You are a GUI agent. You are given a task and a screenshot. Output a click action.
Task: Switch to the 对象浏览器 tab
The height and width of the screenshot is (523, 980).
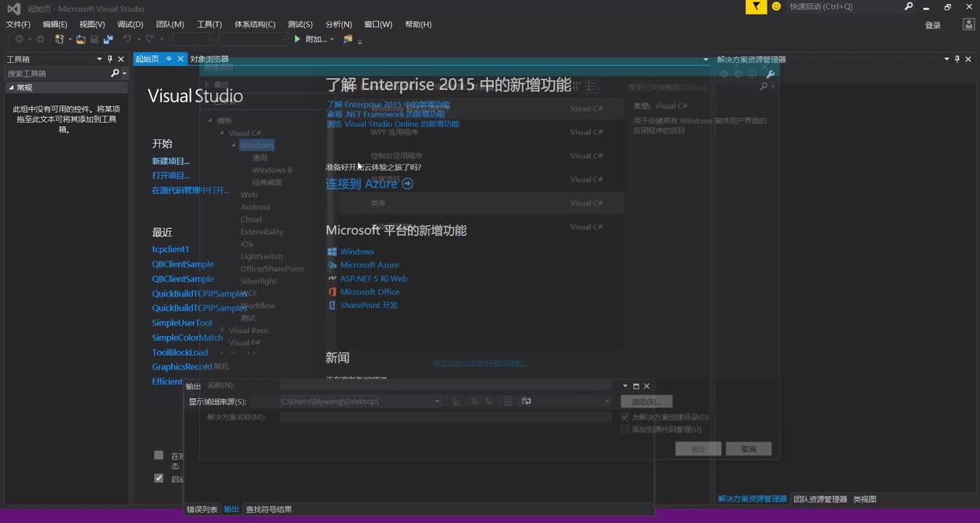coord(209,59)
